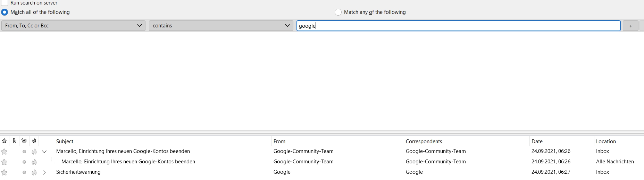Image resolution: width=644 pixels, height=180 pixels.
Task: Enable Run search on server checkbox
Action: [x=5, y=3]
